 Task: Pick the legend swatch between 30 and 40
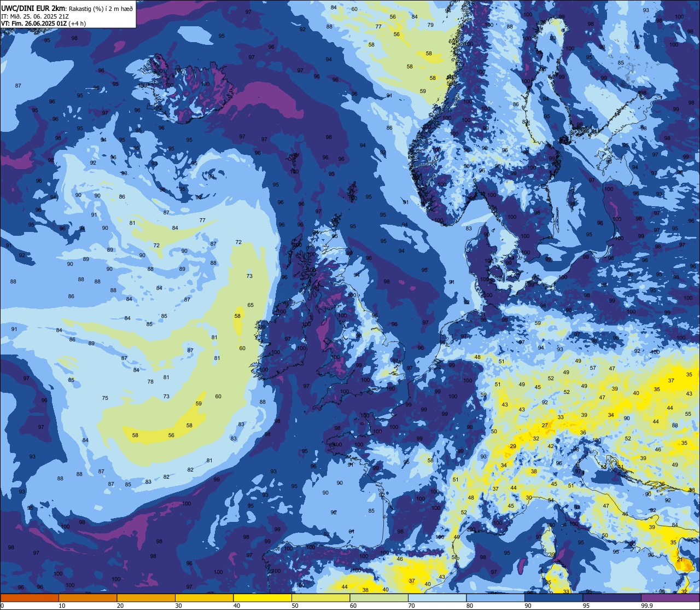point(204,597)
